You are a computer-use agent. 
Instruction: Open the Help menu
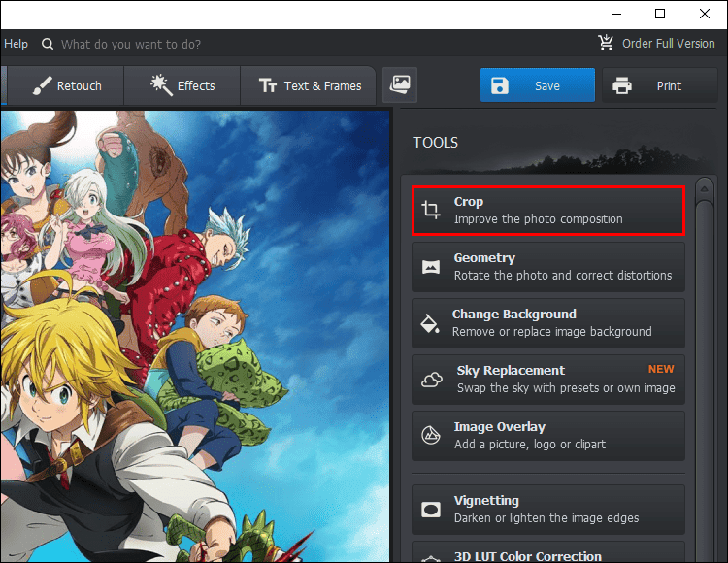point(17,44)
